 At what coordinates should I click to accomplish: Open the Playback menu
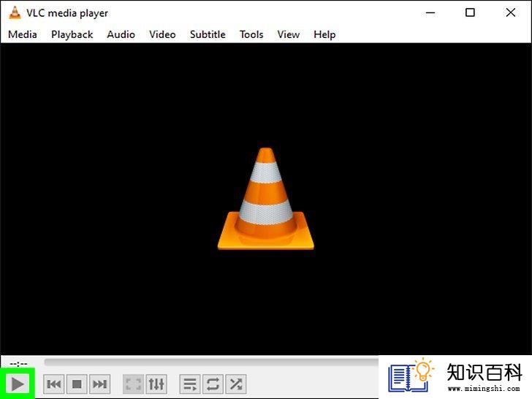point(72,34)
